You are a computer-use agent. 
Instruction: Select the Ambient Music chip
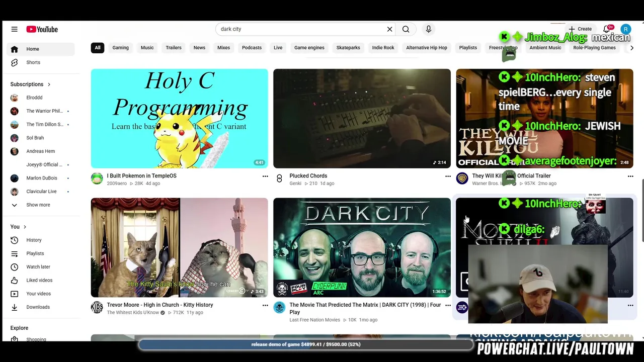545,48
